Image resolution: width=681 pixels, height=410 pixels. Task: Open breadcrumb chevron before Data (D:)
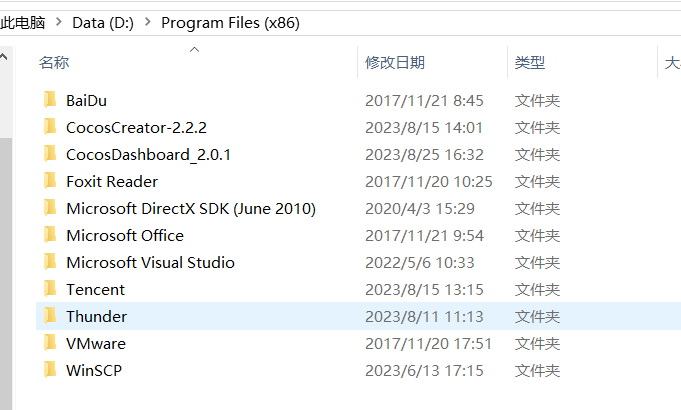pyautogui.click(x=60, y=22)
